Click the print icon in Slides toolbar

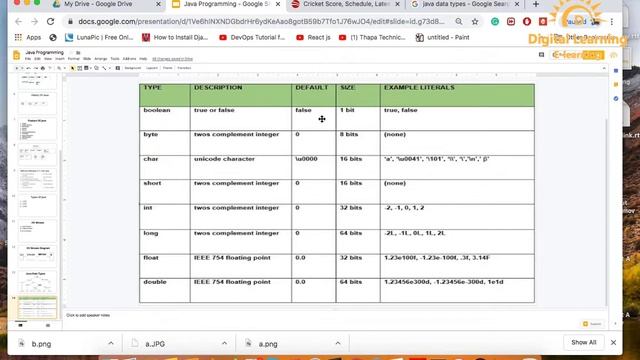click(43, 68)
